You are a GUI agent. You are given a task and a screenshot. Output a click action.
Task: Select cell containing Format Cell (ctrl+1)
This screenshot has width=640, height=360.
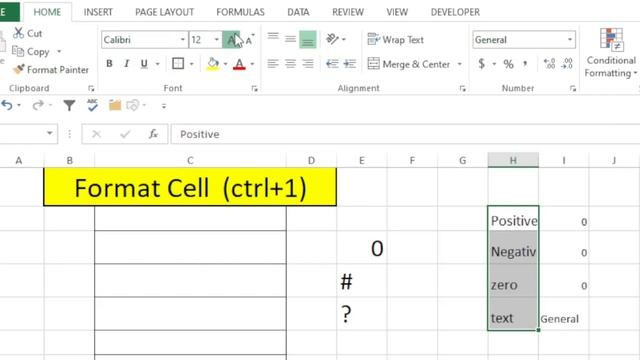(x=190, y=187)
